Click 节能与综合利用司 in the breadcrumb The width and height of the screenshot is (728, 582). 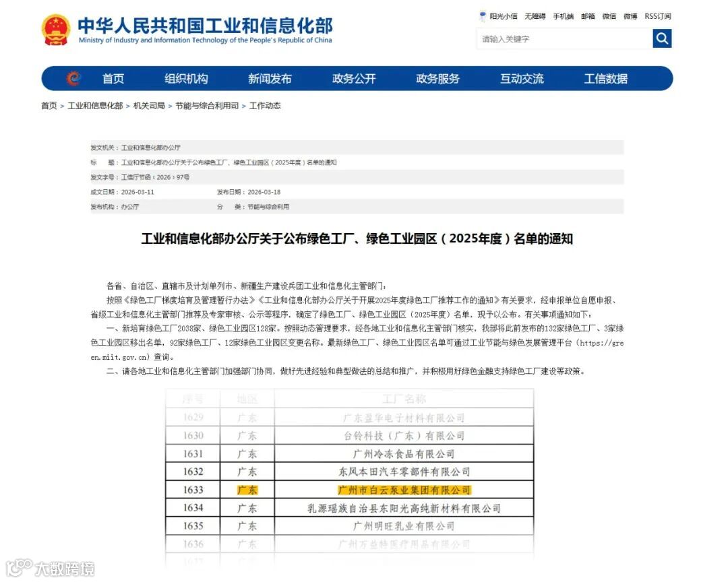tap(207, 106)
